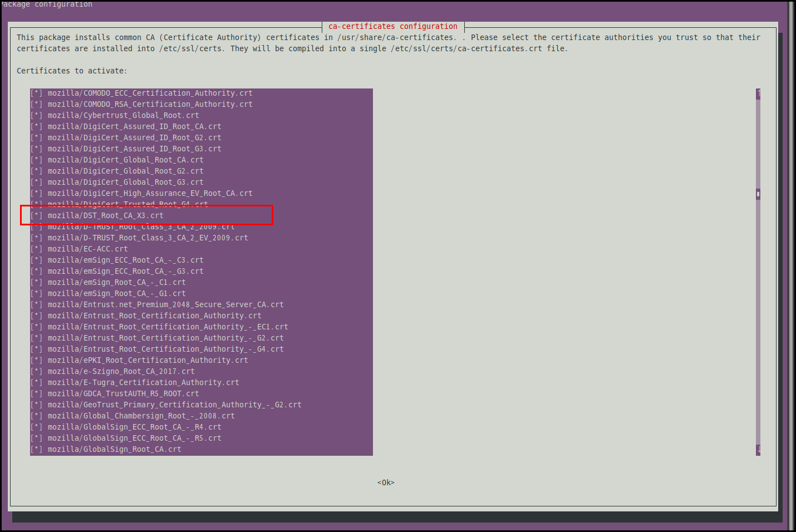Toggle the COMODO_RSA_Certification_Authority.crt checkbox
This screenshot has height=532, width=796.
click(x=37, y=104)
